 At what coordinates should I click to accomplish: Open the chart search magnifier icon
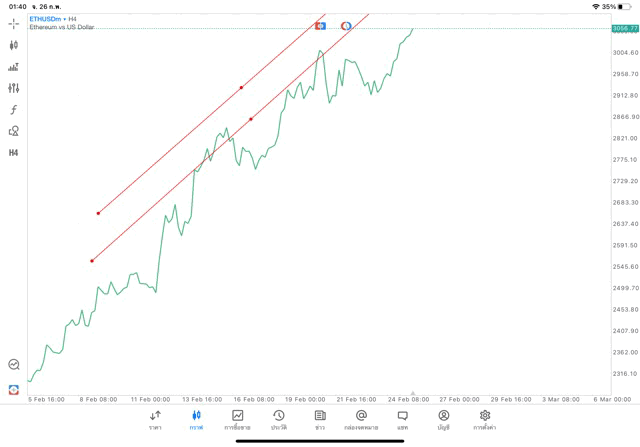[14, 365]
